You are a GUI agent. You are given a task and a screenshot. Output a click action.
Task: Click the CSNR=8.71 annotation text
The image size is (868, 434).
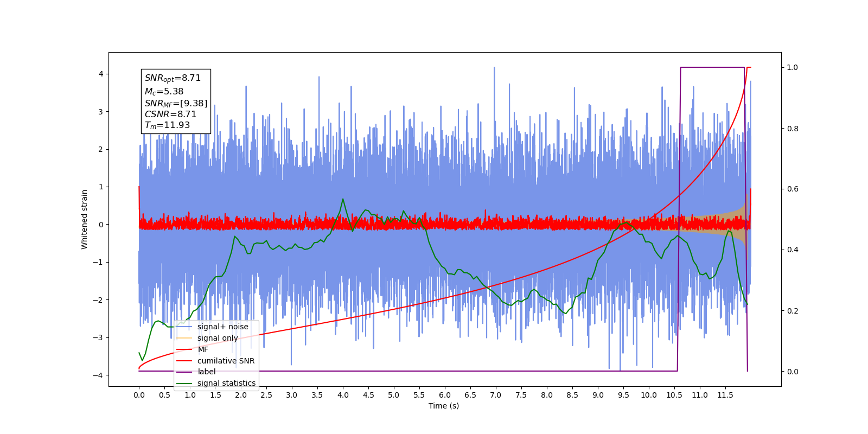pos(170,114)
